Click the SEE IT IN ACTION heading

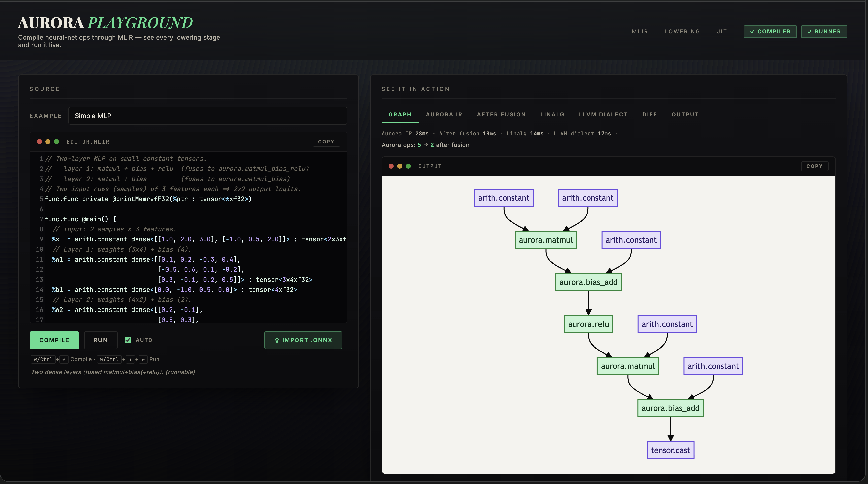415,89
